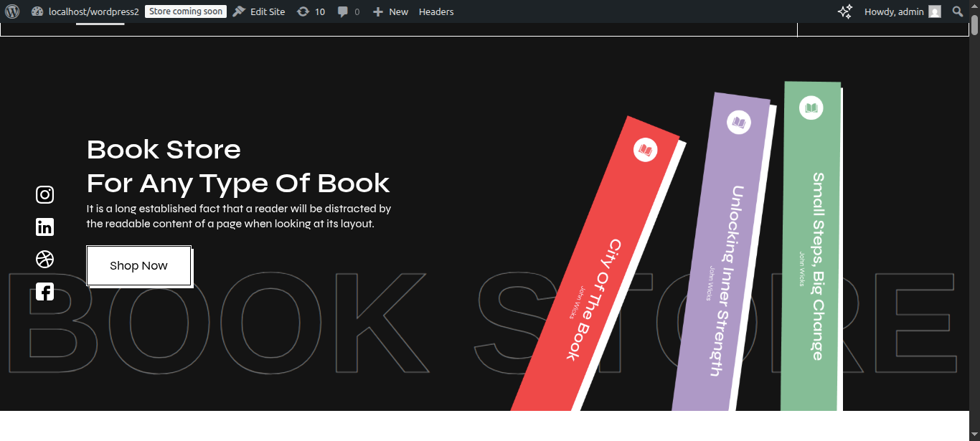Click the vertical page scrollbar

click(974, 215)
